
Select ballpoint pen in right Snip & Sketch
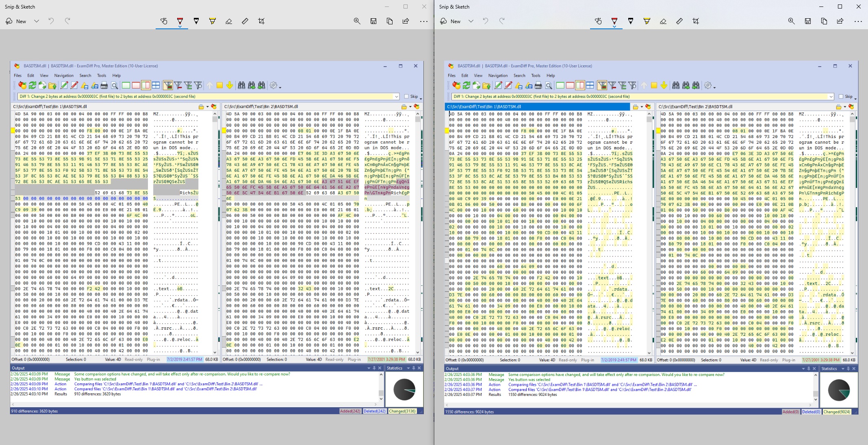point(614,21)
